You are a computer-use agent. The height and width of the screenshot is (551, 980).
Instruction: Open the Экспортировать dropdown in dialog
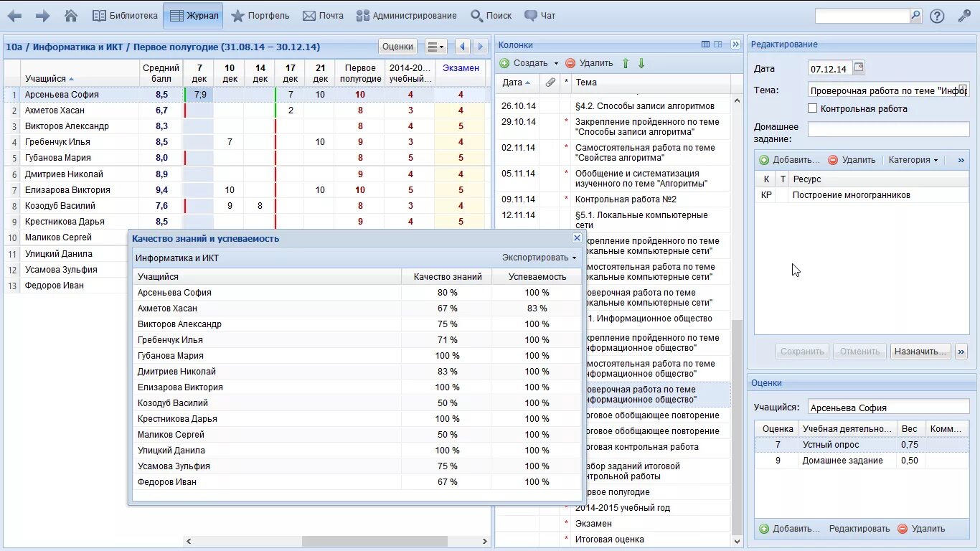coord(539,258)
